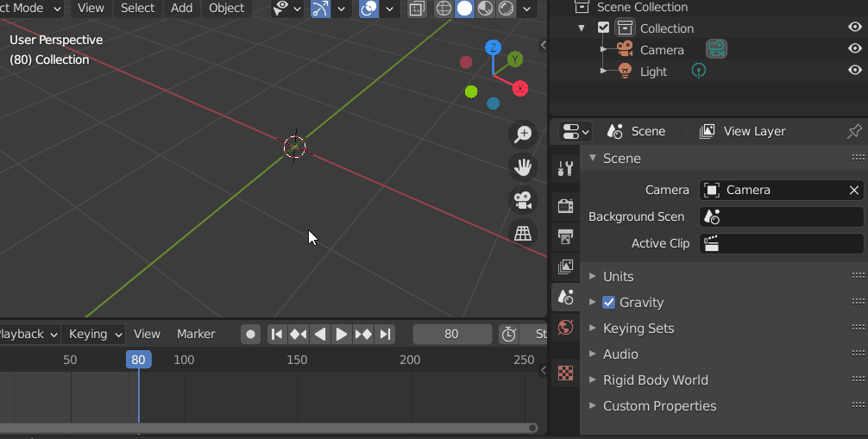Toggle X-ray mode button
This screenshot has width=868, height=439.
click(417, 9)
